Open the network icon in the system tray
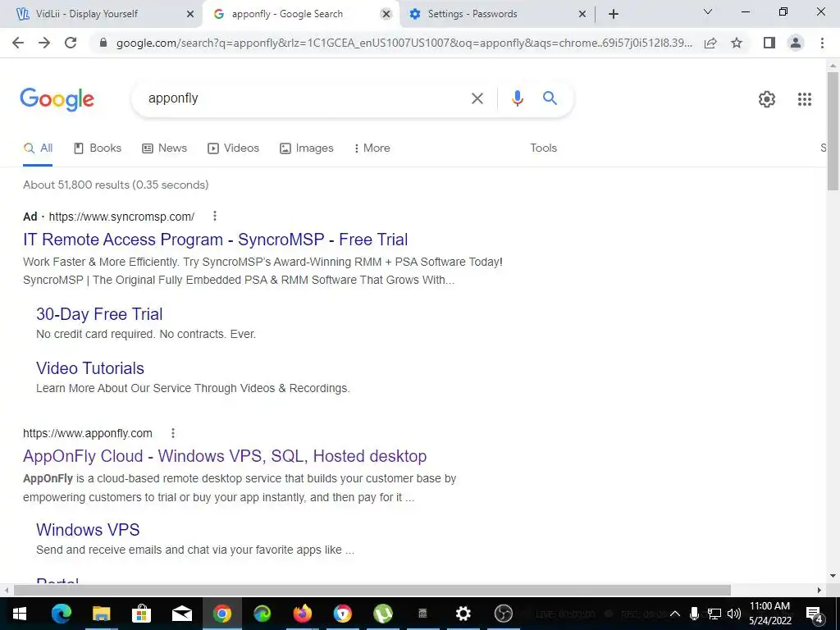 tap(714, 614)
